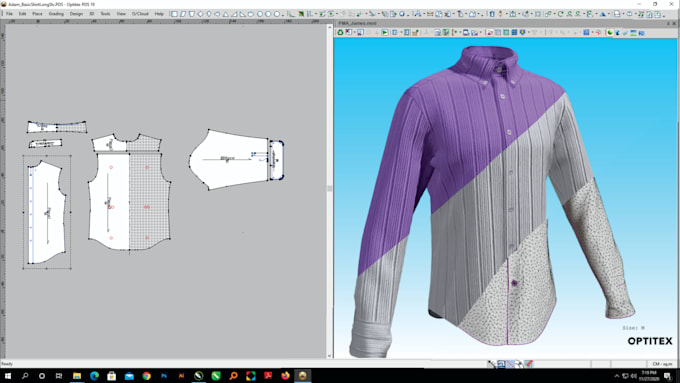Click the scroll-down arrow of the pattern window
The width and height of the screenshot is (680, 383).
coord(329,356)
